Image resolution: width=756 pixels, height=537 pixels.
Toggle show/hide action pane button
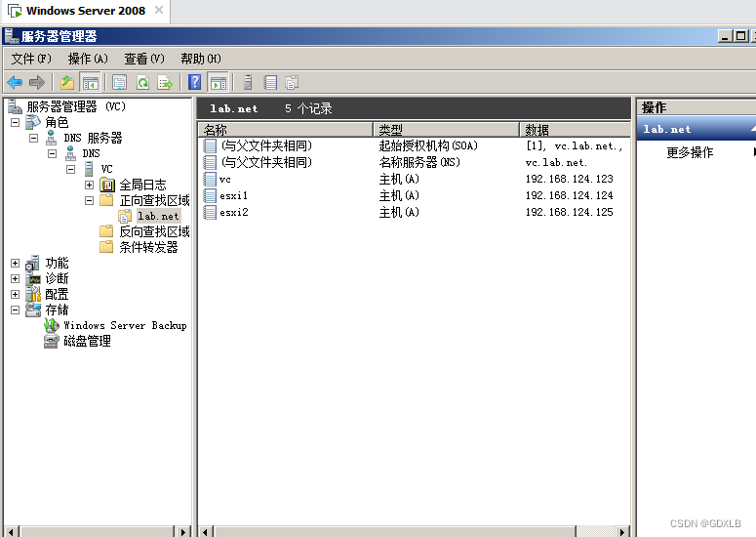218,83
